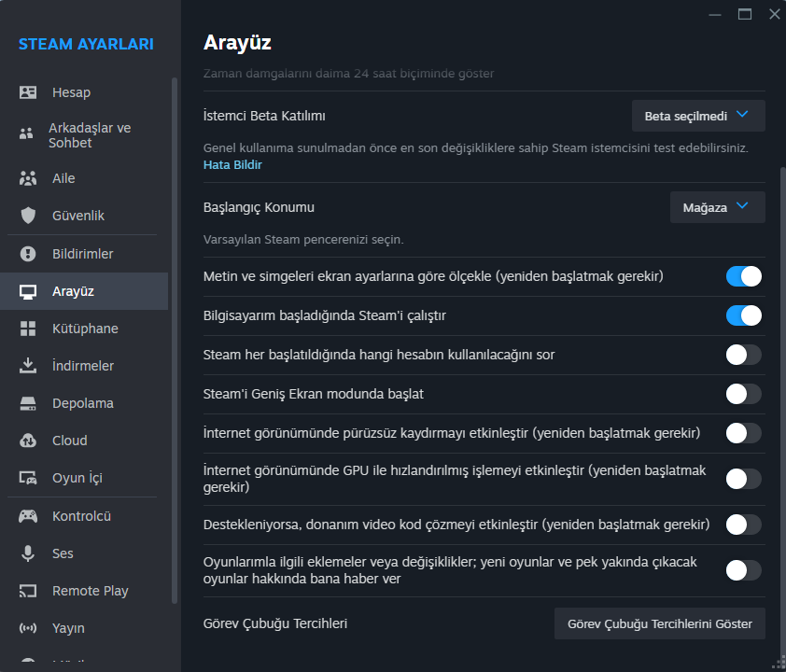Screen dimensions: 786x672
Task: Expand the Mağaza startup location dropdown
Action: (717, 207)
